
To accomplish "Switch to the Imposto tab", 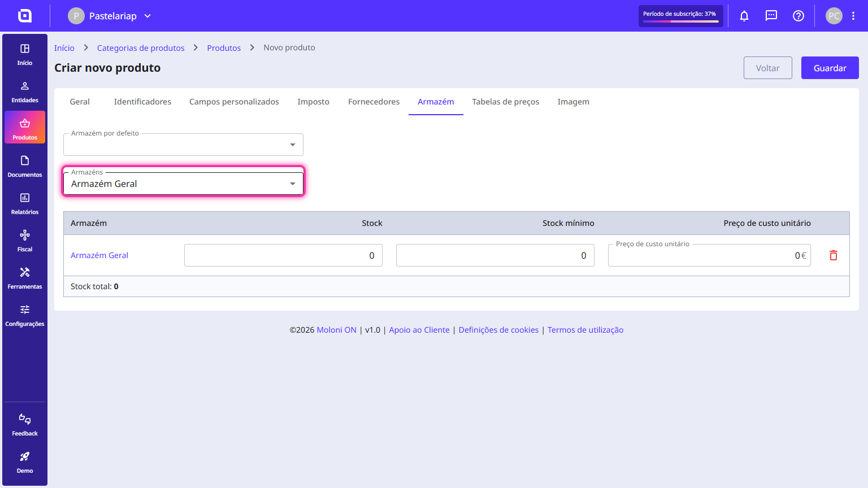I will tap(314, 102).
